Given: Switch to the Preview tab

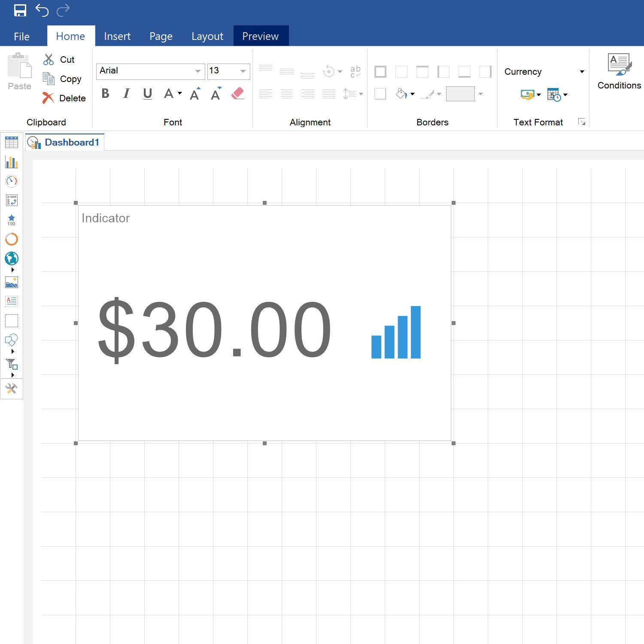Looking at the screenshot, I should [261, 36].
